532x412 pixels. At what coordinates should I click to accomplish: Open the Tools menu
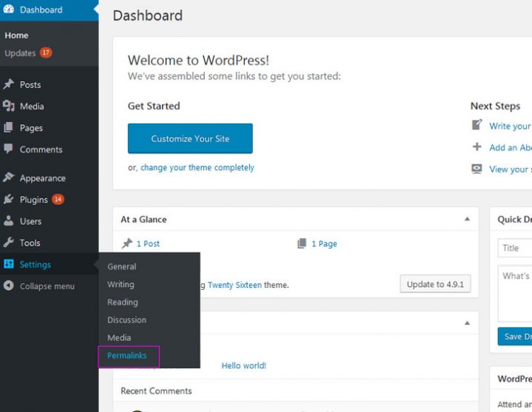click(x=30, y=243)
